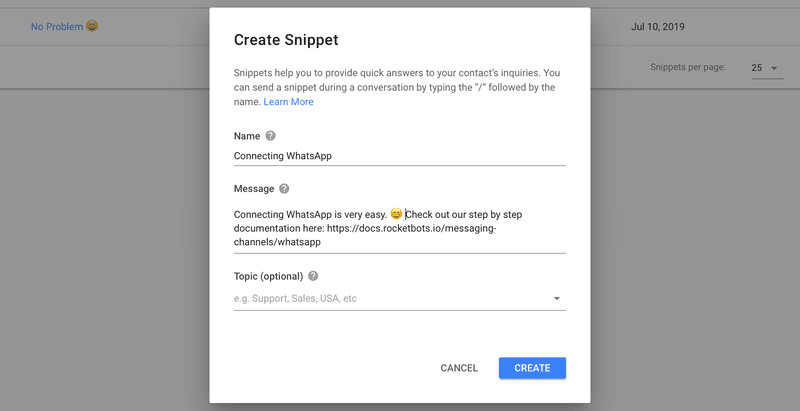Click the Topic field placeholder text

click(295, 298)
